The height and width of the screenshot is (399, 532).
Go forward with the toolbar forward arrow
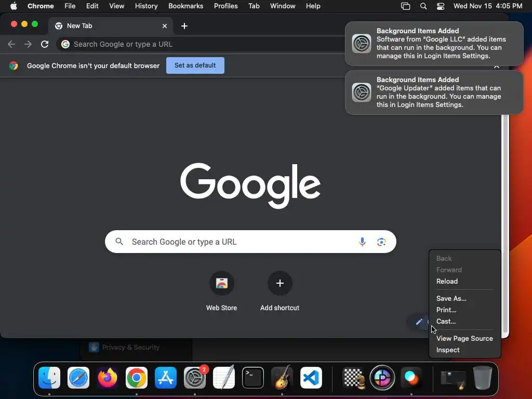28,44
